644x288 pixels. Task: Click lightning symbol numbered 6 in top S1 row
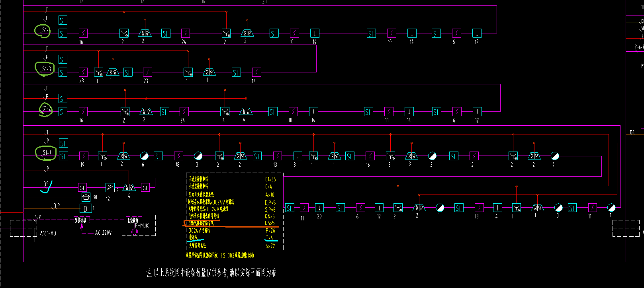point(456,33)
